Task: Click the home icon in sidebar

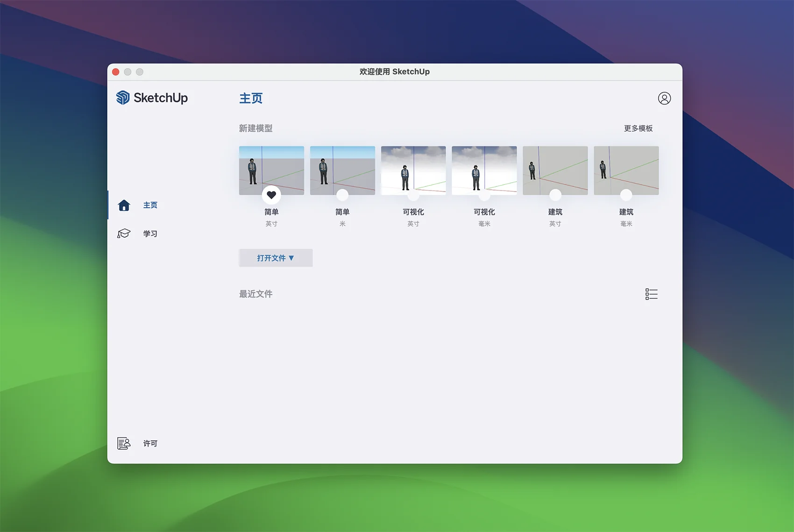Action: (x=124, y=205)
